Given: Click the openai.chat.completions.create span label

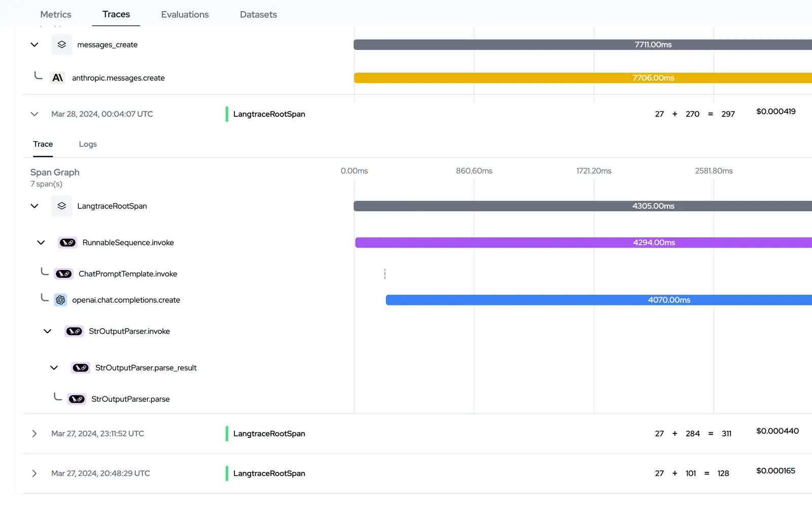Looking at the screenshot, I should click(x=126, y=300).
